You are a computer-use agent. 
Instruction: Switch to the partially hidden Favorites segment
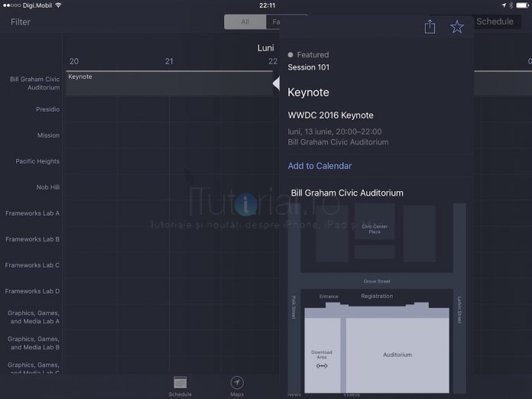(x=274, y=22)
